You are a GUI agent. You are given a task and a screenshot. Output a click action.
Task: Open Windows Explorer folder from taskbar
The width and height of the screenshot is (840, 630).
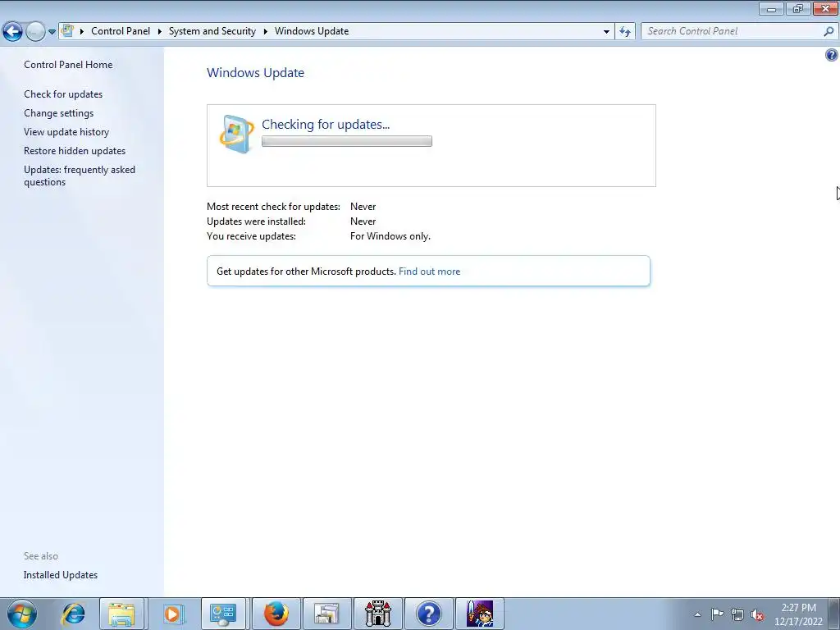(x=121, y=614)
